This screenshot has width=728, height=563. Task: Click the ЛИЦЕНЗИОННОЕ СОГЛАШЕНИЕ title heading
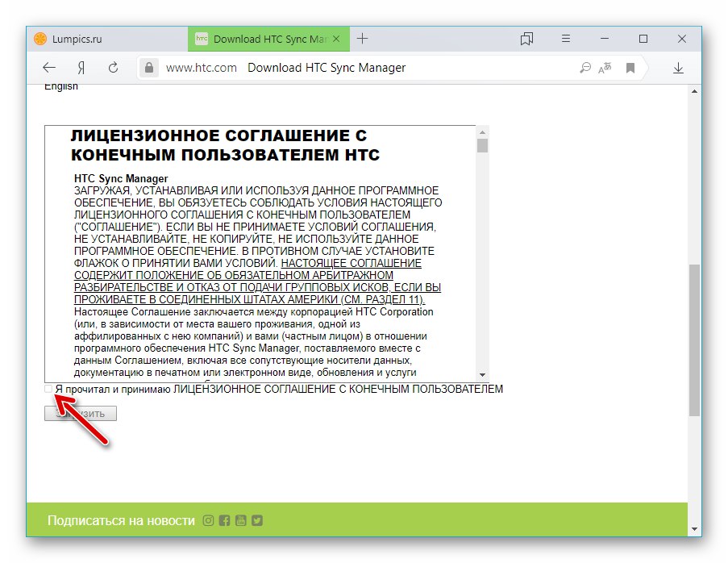point(225,145)
